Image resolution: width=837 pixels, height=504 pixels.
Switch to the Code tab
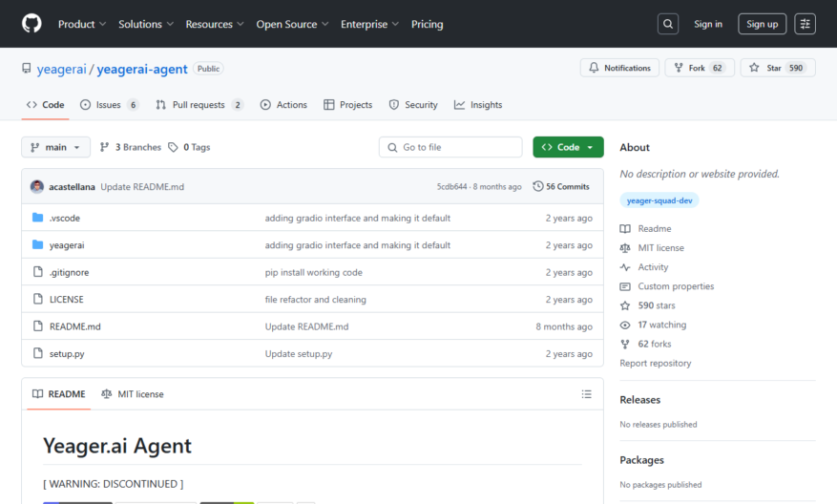tap(46, 105)
